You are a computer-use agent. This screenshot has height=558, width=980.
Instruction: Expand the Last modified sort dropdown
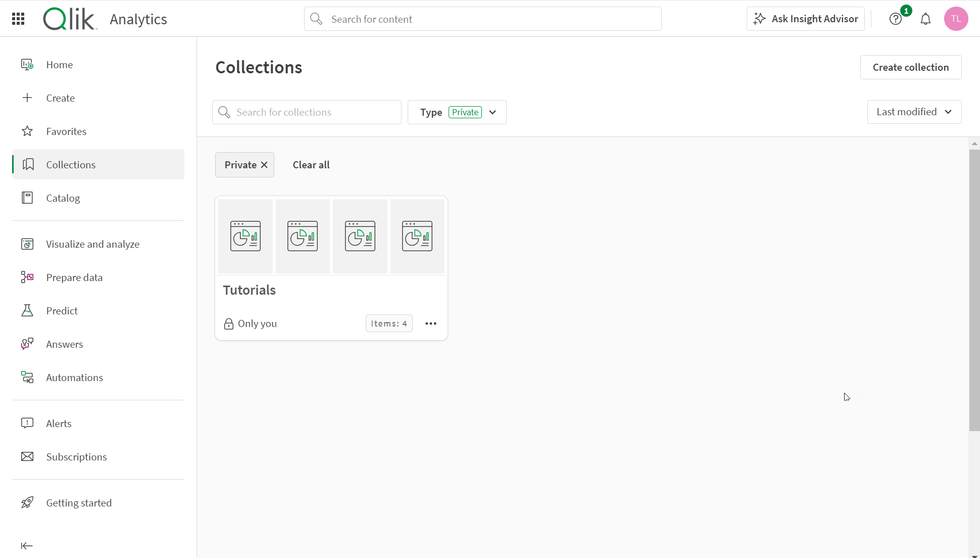(913, 111)
